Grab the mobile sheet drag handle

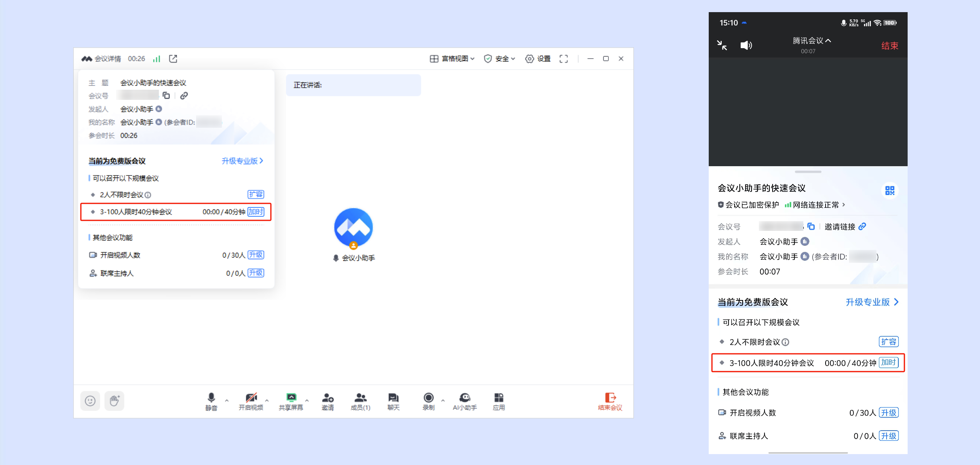pos(808,172)
